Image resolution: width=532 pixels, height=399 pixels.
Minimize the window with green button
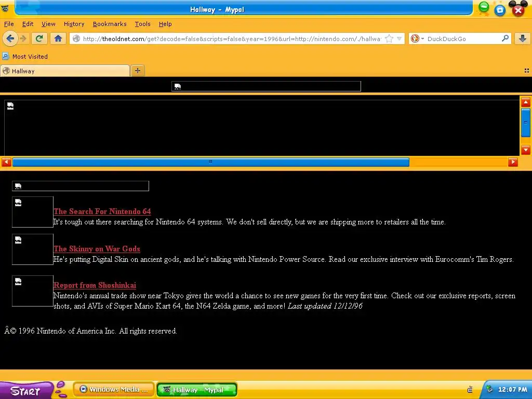click(x=484, y=7)
